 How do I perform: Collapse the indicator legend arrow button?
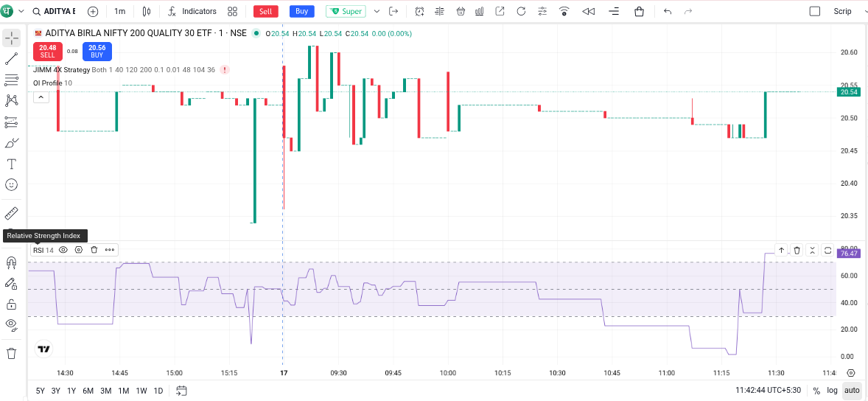tap(41, 97)
